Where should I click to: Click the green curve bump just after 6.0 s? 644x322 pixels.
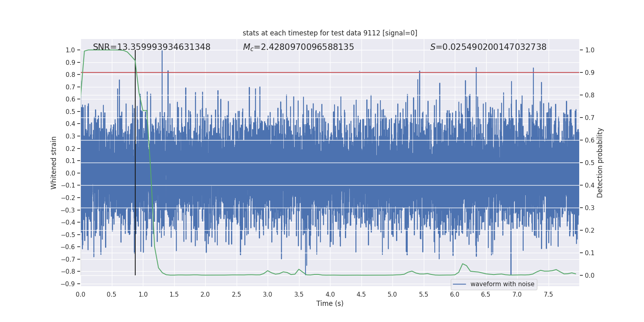463,264
